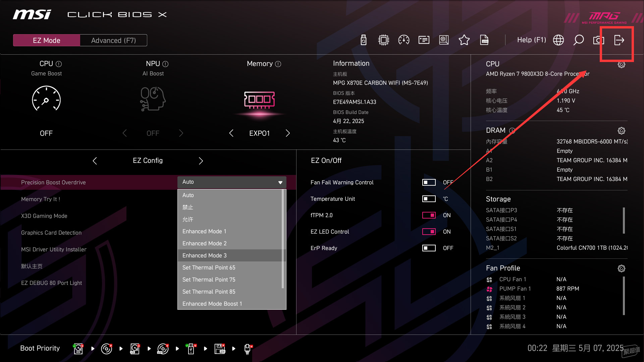Open the Fan Profile gear settings
Screen dimensions: 644x362
622,268
